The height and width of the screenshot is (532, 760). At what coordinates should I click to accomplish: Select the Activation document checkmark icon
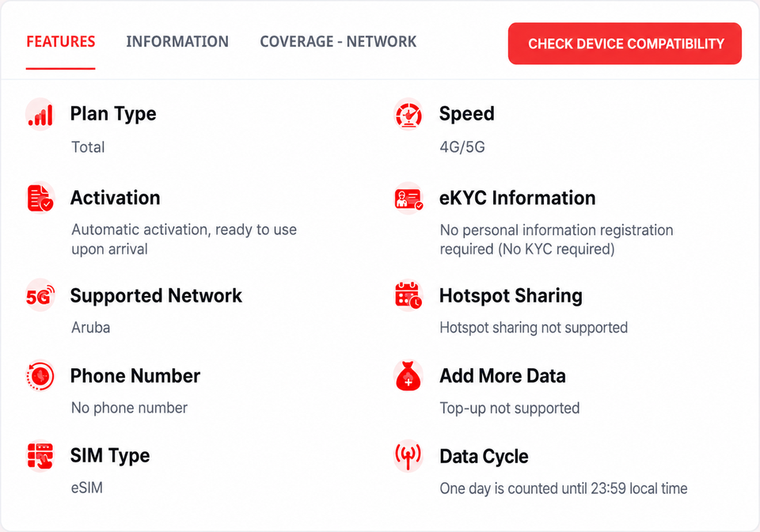tap(40, 198)
